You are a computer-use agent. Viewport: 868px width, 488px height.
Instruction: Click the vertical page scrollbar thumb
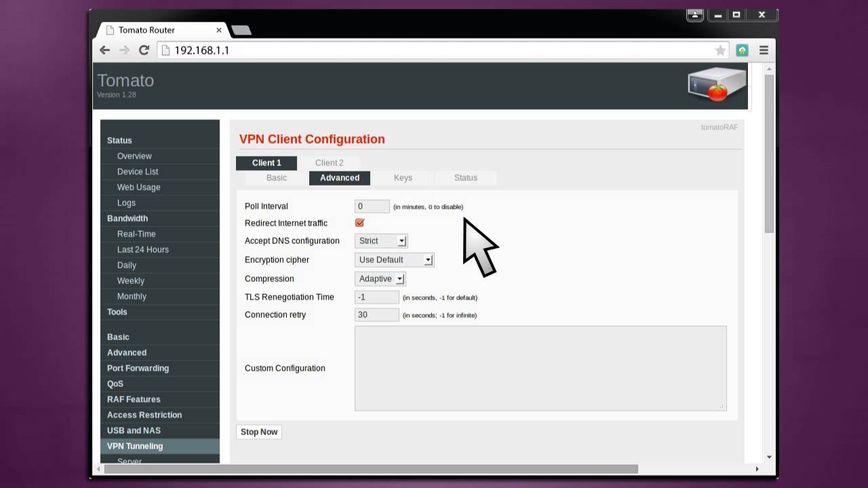tap(769, 154)
